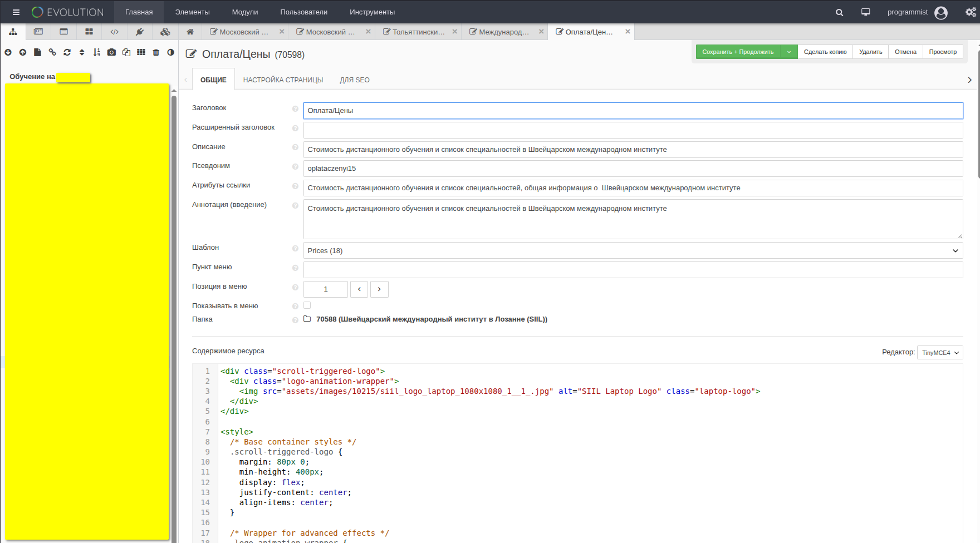Expand the save options arrow next to Сохранить

(x=788, y=52)
